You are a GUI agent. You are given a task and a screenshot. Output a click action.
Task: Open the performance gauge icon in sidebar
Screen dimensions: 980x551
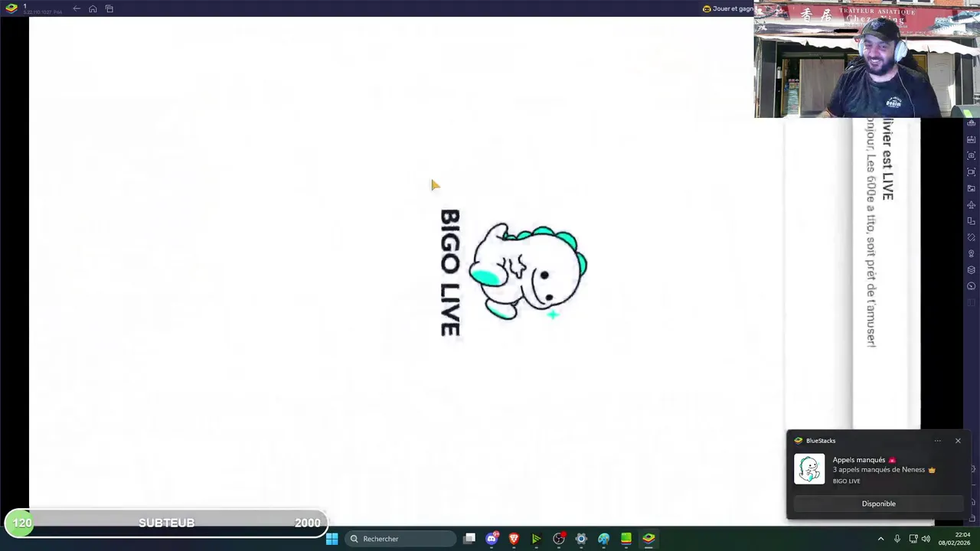click(x=971, y=286)
